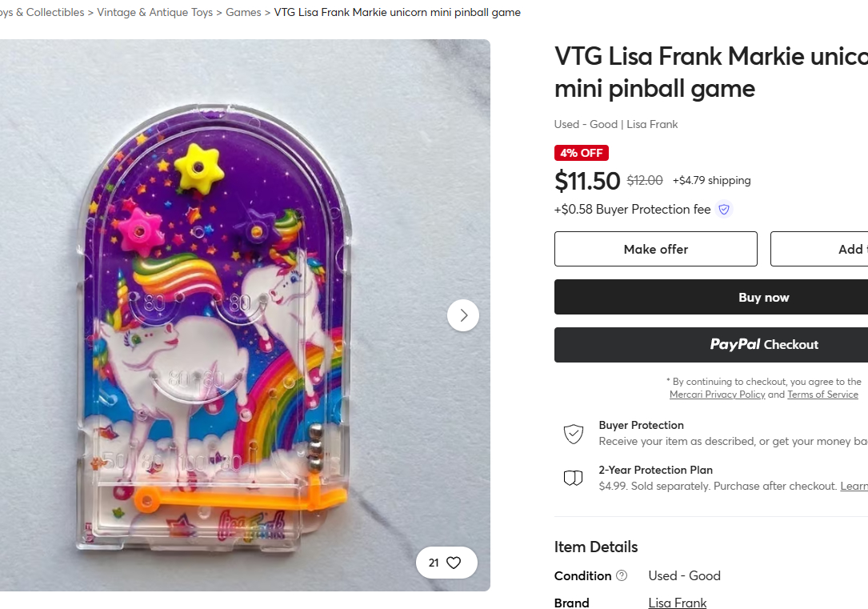This screenshot has width=868, height=609.
Task: Click the Learn more protection plan link
Action: [x=854, y=487]
